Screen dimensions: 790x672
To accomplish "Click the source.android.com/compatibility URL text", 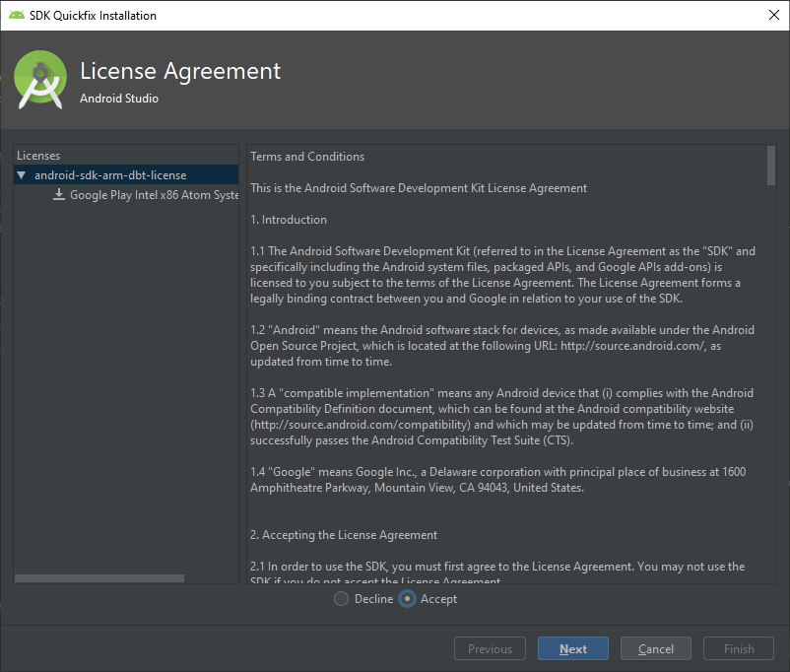I will (361, 425).
